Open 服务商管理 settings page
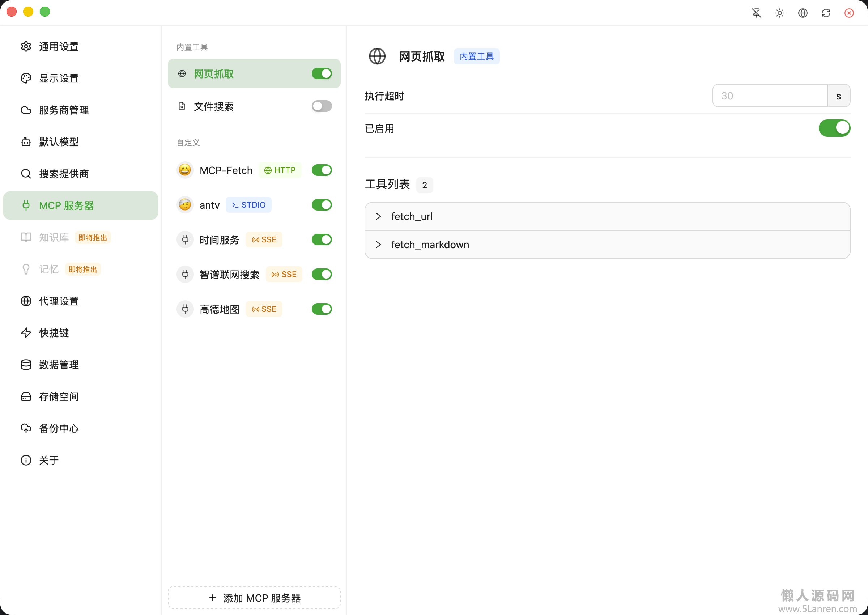This screenshot has height=615, width=868. point(64,110)
